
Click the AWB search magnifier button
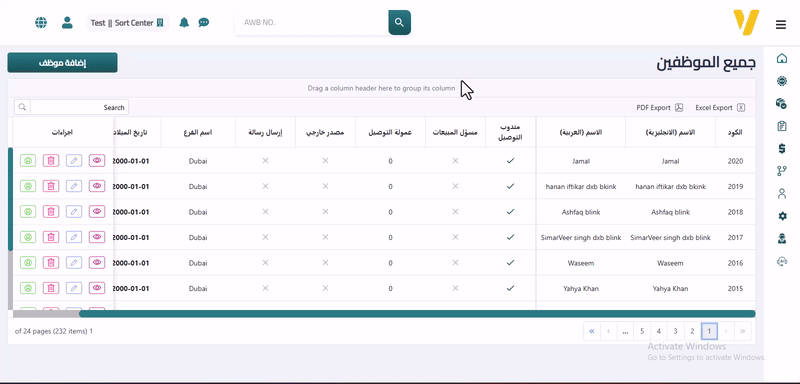click(x=399, y=22)
